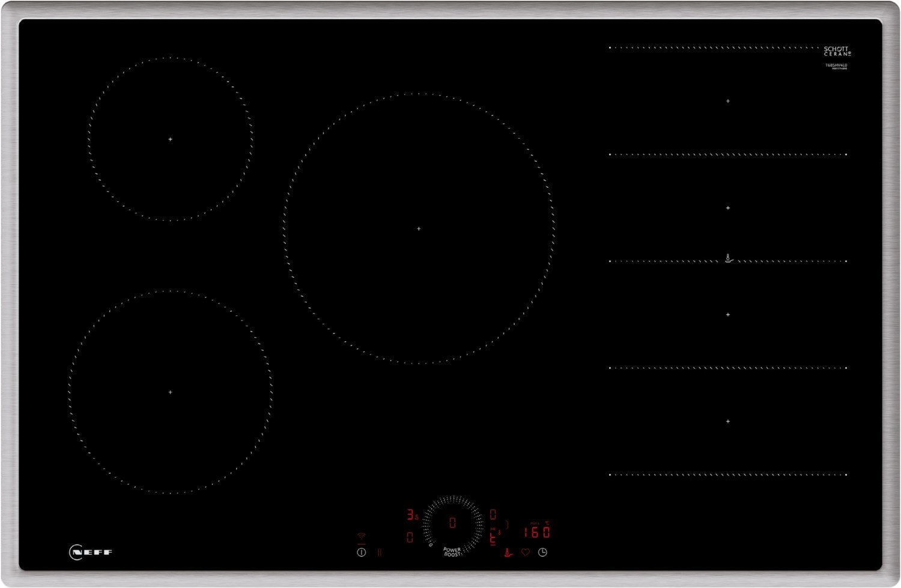The image size is (901, 588).
Task: Tap the 160 temperature display
Action: (536, 532)
